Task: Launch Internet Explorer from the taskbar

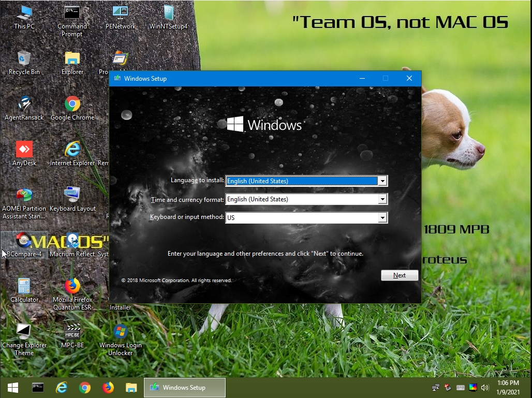Action: [x=62, y=388]
